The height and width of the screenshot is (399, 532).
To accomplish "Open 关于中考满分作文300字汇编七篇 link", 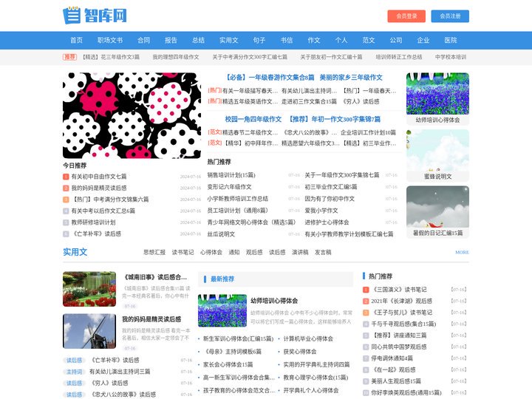I will click(250, 57).
